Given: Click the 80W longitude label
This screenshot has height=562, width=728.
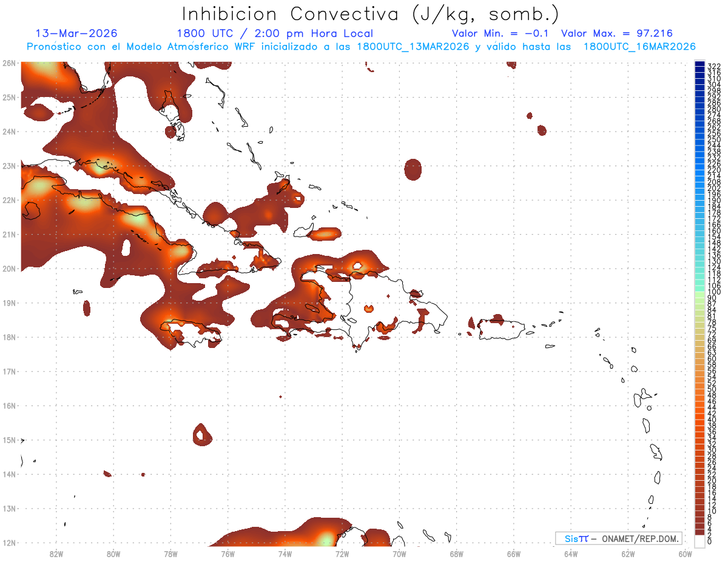Looking at the screenshot, I should click(x=113, y=554).
